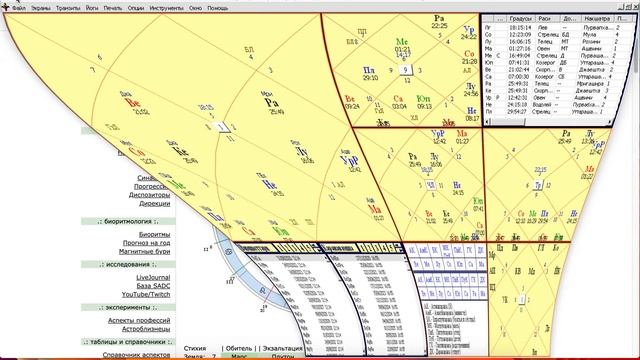The height and width of the screenshot is (360, 640).
Task: Open the Йоги menu
Action: coord(92,8)
